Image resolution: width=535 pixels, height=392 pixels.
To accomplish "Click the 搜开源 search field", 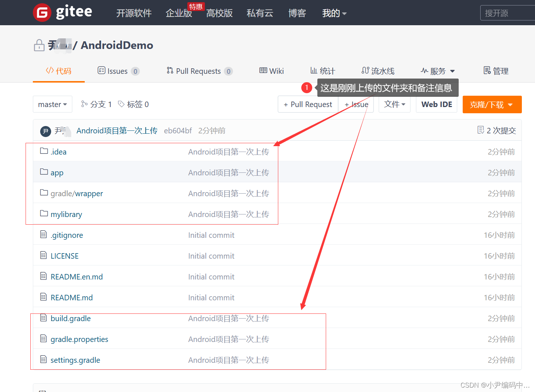I will [x=508, y=13].
